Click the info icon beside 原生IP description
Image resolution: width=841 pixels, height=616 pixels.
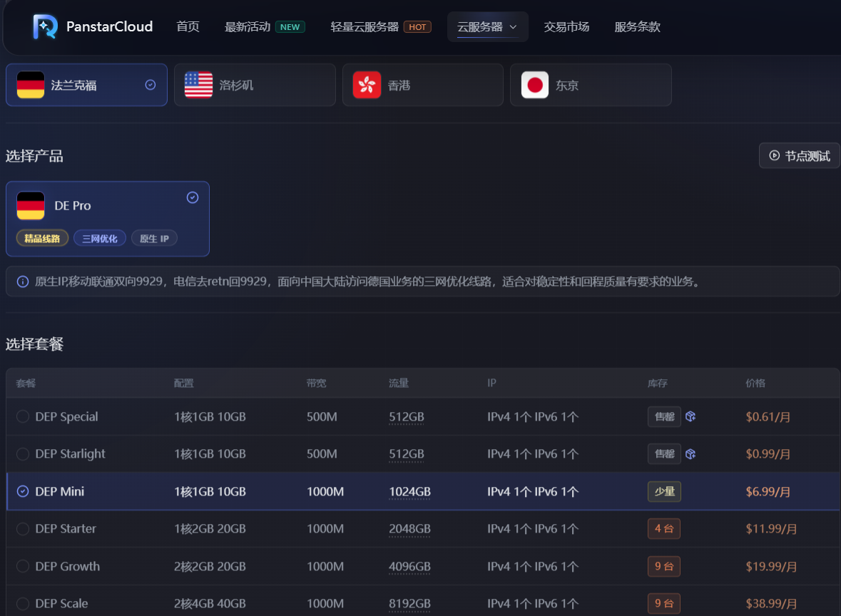23,282
